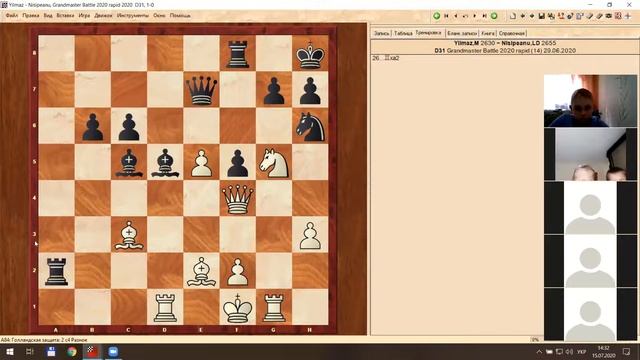Click the video showing two children's heads

click(x=590, y=154)
